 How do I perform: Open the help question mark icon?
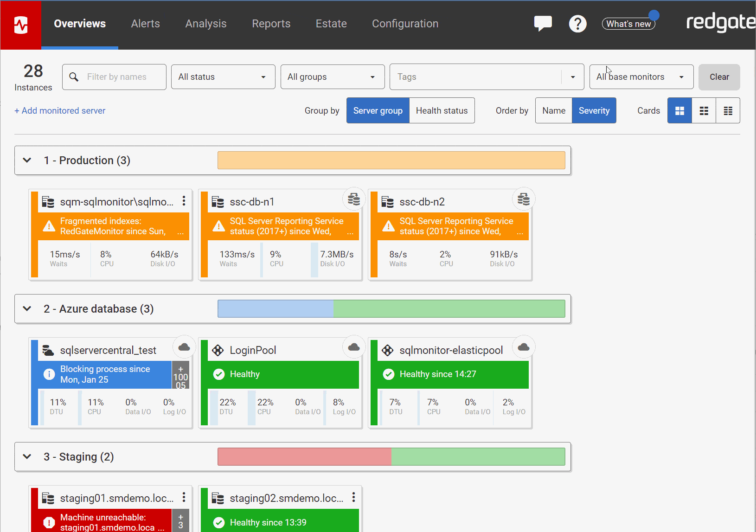(x=577, y=24)
